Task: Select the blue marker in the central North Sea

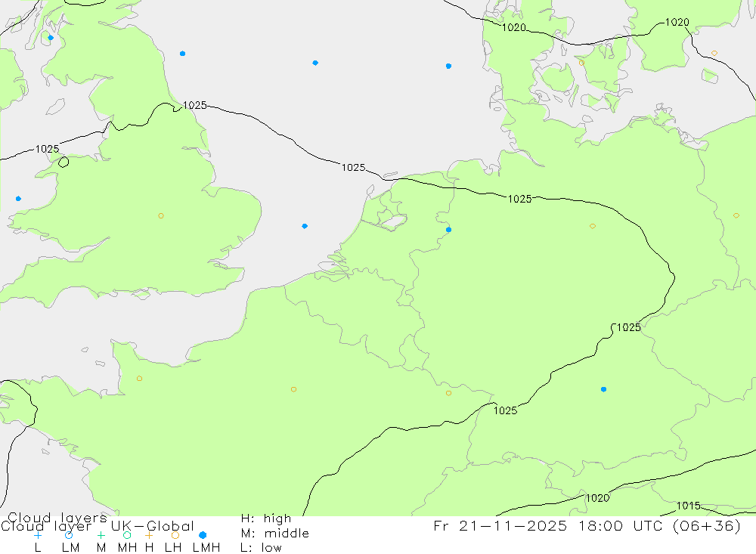Action: click(315, 63)
